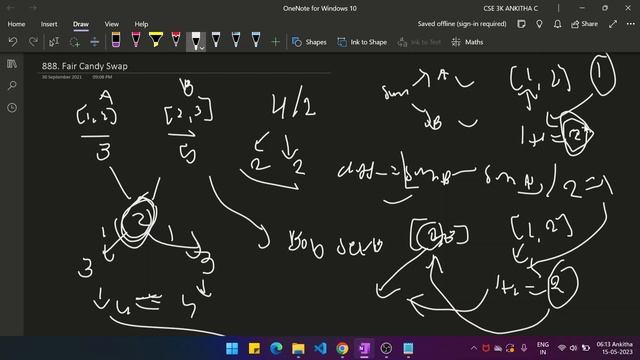This screenshot has height=360, width=640.
Task: Pick the Eraser tool
Action: tap(116, 40)
